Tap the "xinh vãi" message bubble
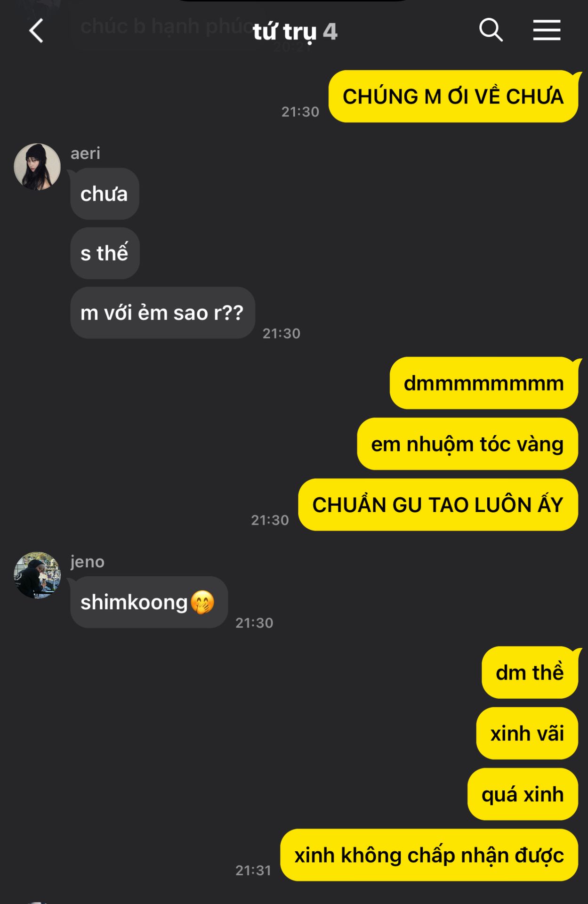 pos(527,733)
